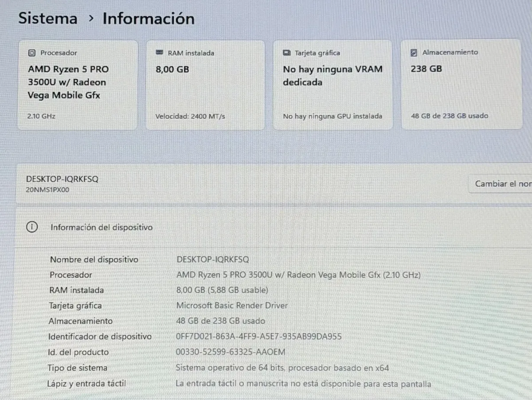532x400 pixels.
Task: Select the La entrada táctil o manuscrita text
Action: (x=303, y=384)
